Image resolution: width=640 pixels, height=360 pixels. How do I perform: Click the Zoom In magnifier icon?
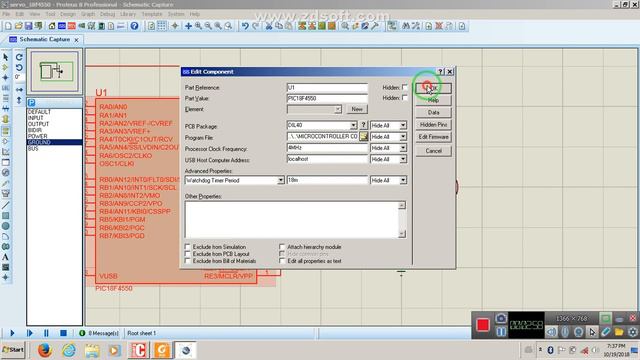pyautogui.click(x=198, y=26)
